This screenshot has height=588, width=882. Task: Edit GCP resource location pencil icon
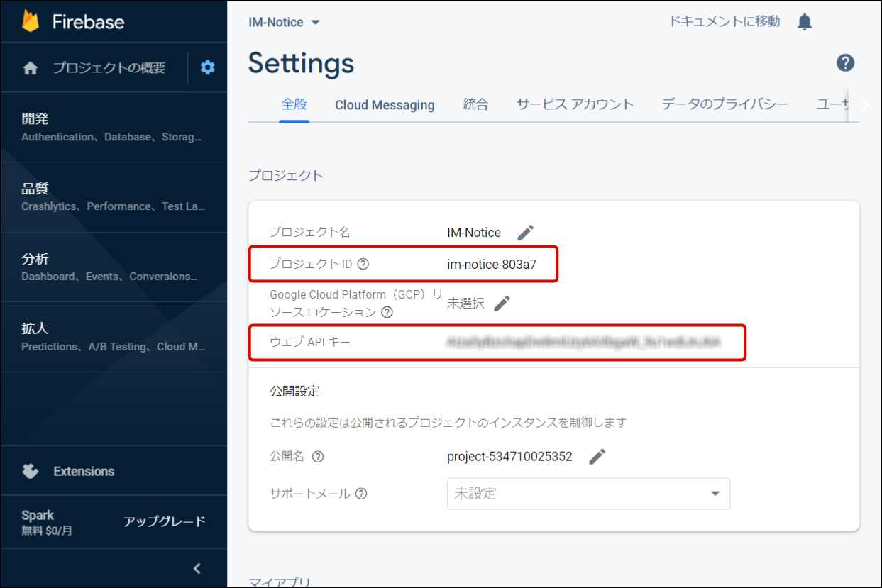point(502,304)
